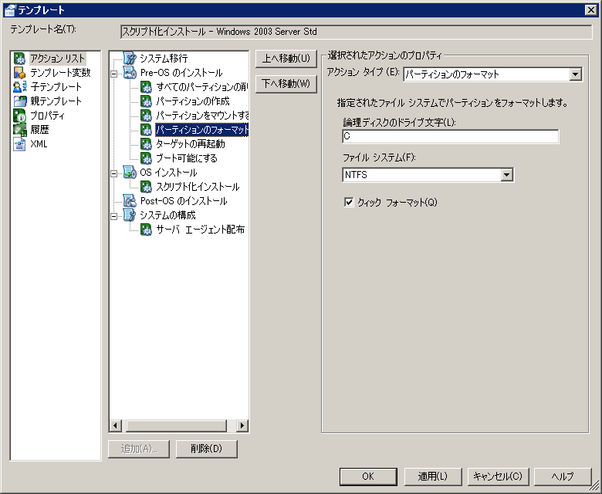Viewport: 602px width, 494px height.
Task: Click the 子テンプレート icon
Action: pos(20,87)
